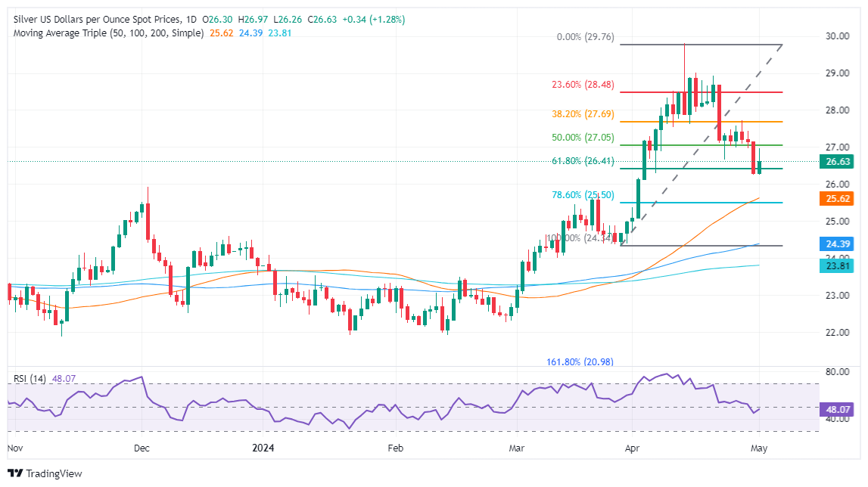The image size is (868, 487).
Task: Click the TradingView logo icon
Action: (x=15, y=473)
